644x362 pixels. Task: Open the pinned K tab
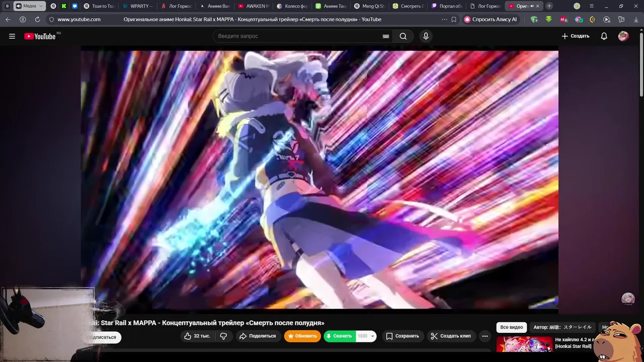click(x=64, y=6)
